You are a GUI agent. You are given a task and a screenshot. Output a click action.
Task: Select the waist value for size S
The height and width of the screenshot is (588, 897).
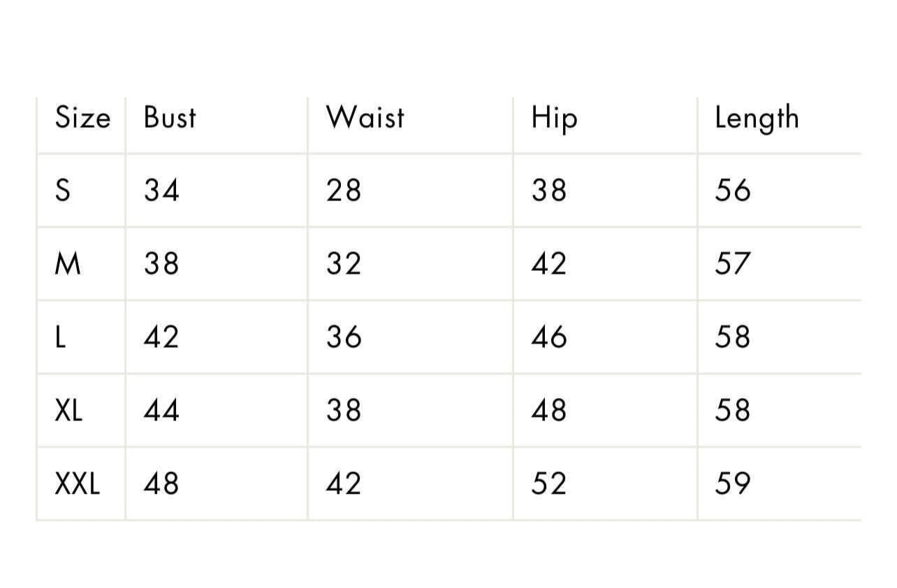[x=344, y=191]
